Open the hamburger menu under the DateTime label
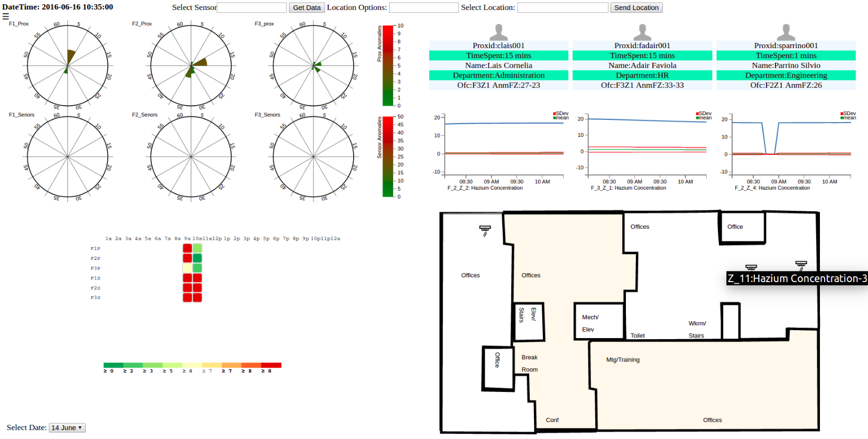The width and height of the screenshot is (868, 439). [x=6, y=16]
